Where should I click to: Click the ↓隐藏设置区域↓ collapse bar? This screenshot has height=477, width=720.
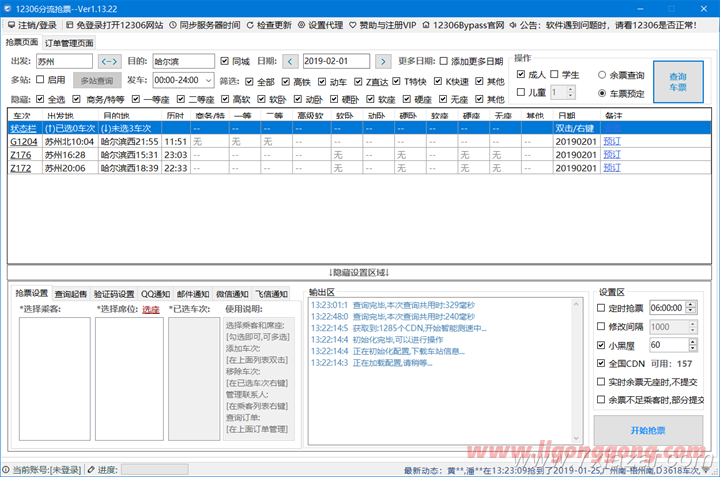click(359, 272)
